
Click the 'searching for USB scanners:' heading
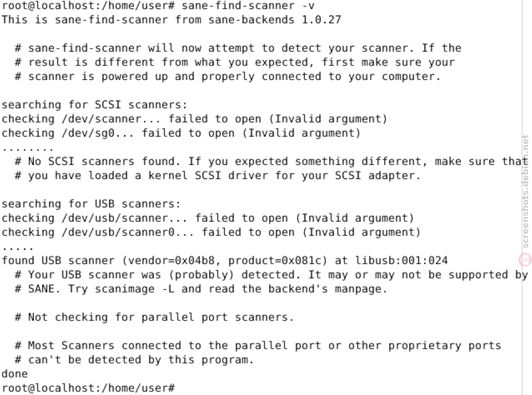click(91, 204)
